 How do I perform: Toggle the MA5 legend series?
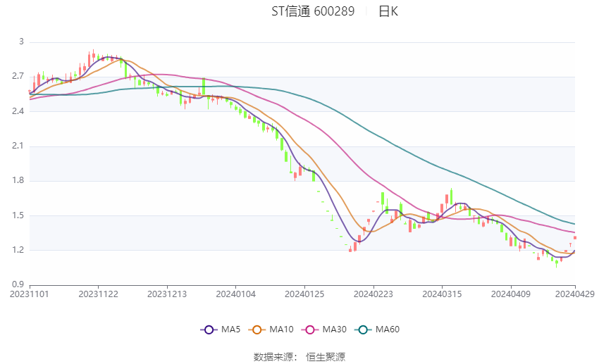point(221,330)
